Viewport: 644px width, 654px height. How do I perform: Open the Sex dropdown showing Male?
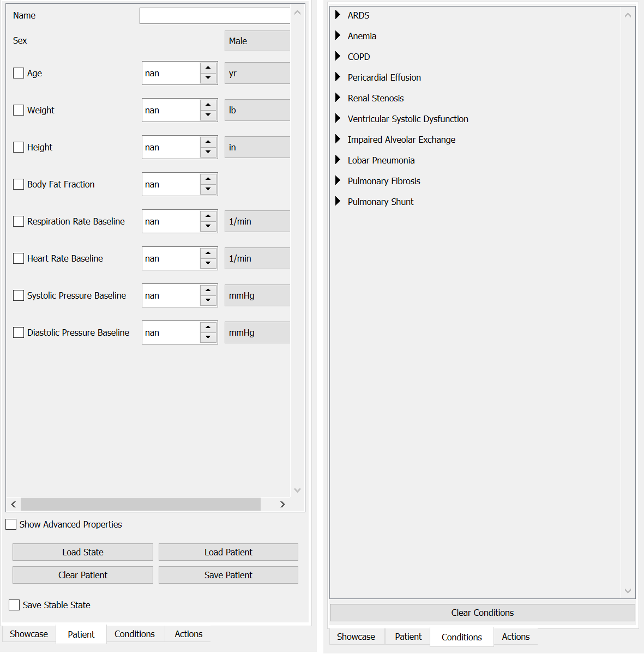point(257,41)
